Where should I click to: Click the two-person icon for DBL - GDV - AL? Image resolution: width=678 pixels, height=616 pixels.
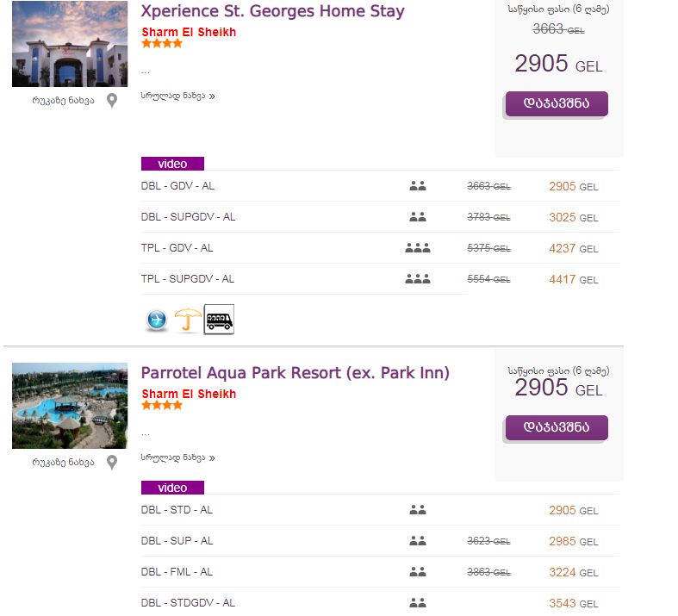click(x=418, y=186)
